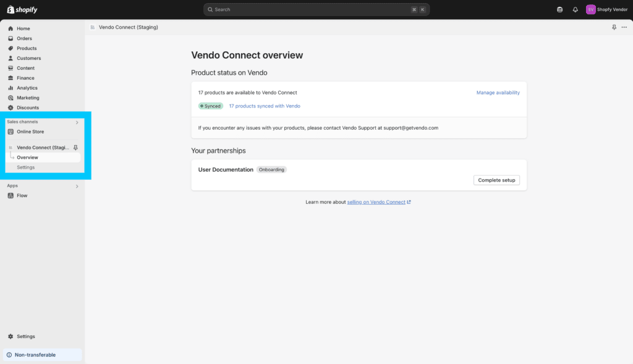Open the Shopify Vendor account menu
This screenshot has width=633, height=364.
(x=607, y=10)
